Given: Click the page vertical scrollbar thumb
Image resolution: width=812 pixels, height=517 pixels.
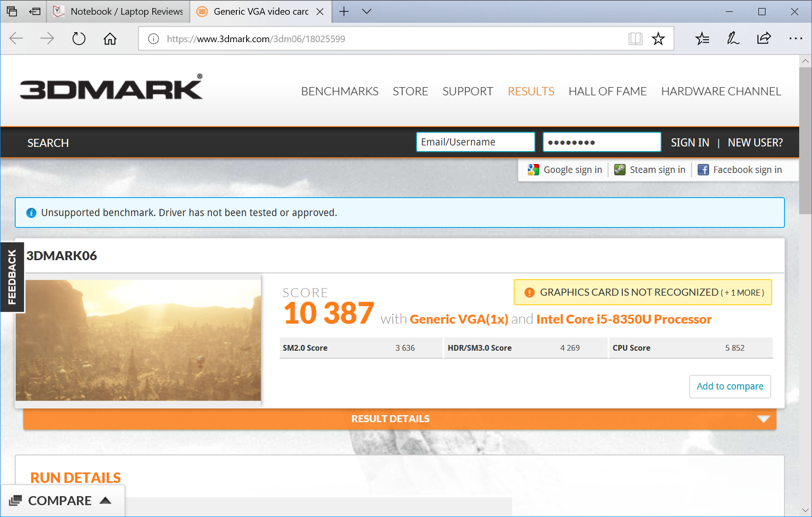Looking at the screenshot, I should pyautogui.click(x=805, y=140).
